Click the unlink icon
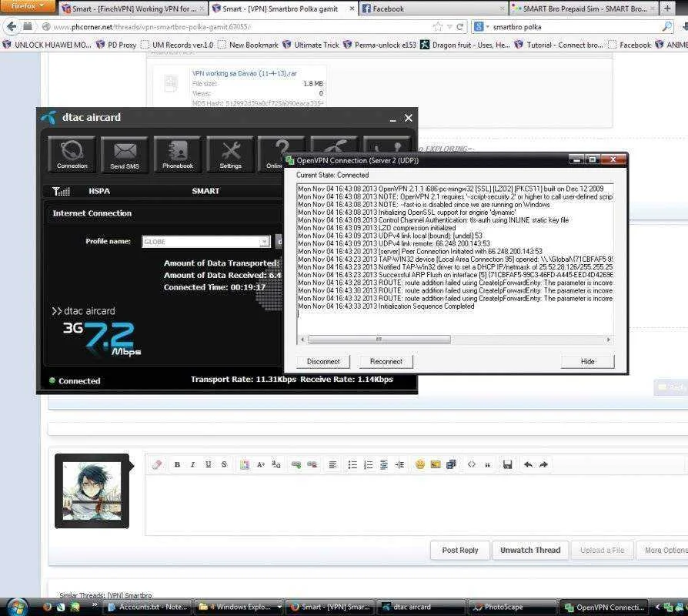The image size is (688, 616). pyautogui.click(x=312, y=464)
